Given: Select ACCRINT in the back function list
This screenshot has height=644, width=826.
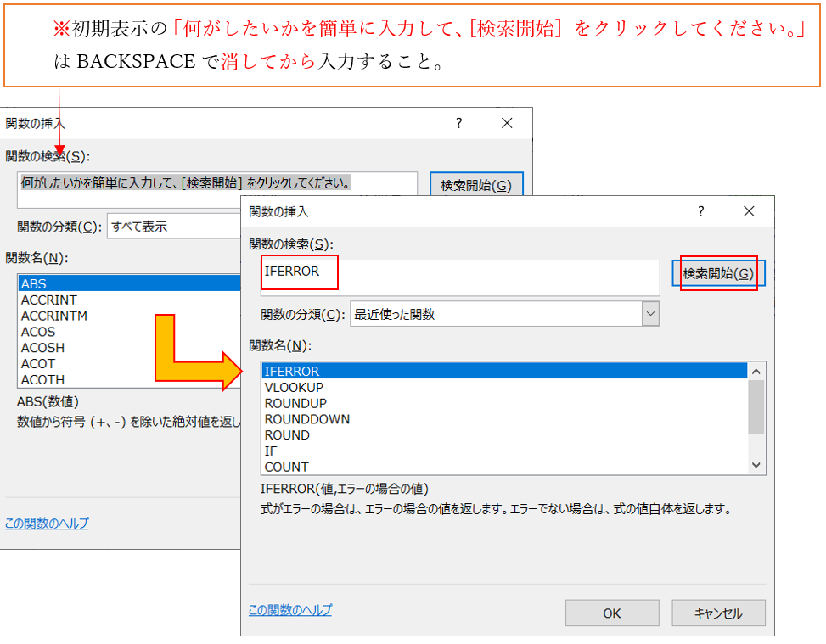Looking at the screenshot, I should 49,300.
